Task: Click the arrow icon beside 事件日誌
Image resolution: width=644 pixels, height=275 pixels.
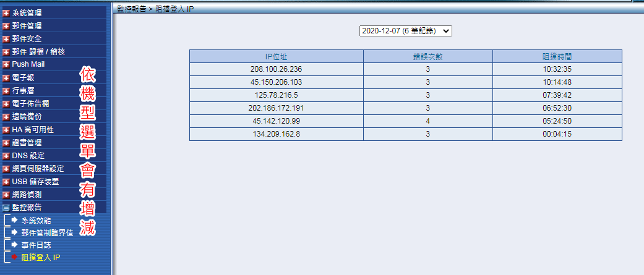Action: pos(15,245)
